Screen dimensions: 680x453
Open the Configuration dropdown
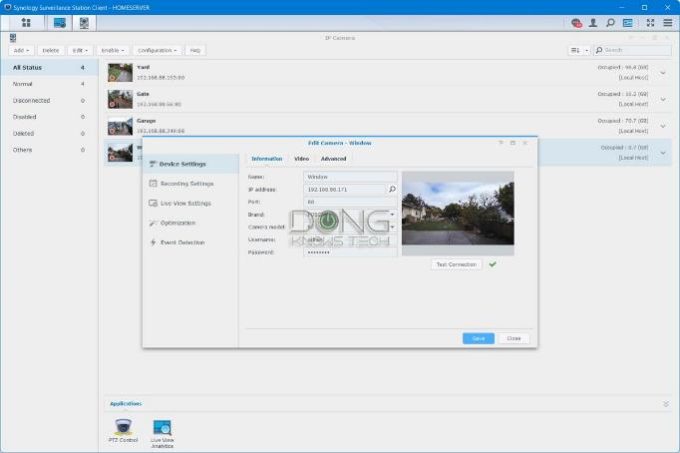(157, 50)
